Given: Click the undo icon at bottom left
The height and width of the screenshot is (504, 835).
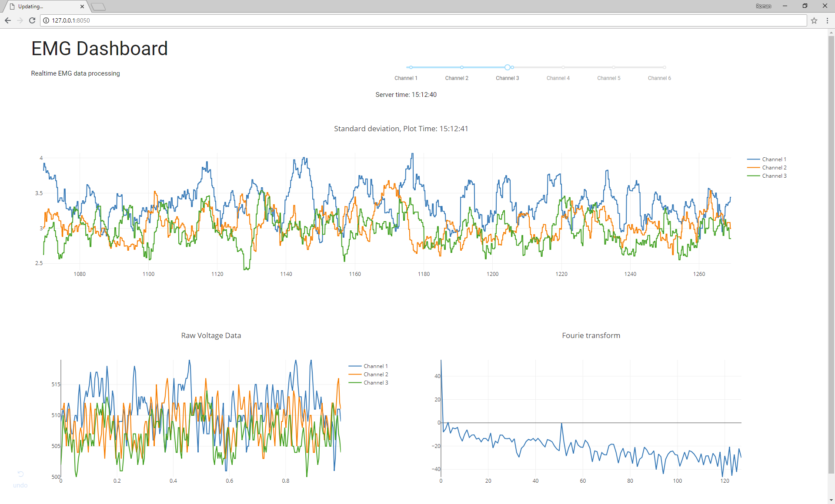Looking at the screenshot, I should (x=20, y=474).
